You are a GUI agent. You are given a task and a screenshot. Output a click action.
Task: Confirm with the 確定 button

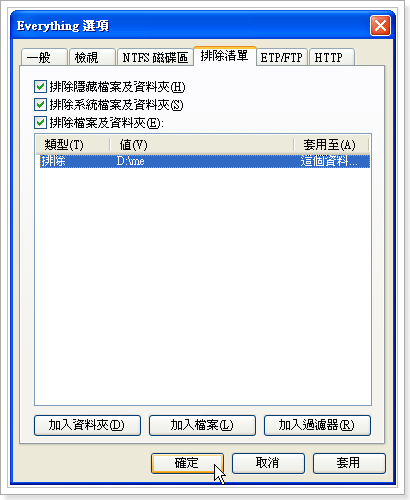point(187,463)
